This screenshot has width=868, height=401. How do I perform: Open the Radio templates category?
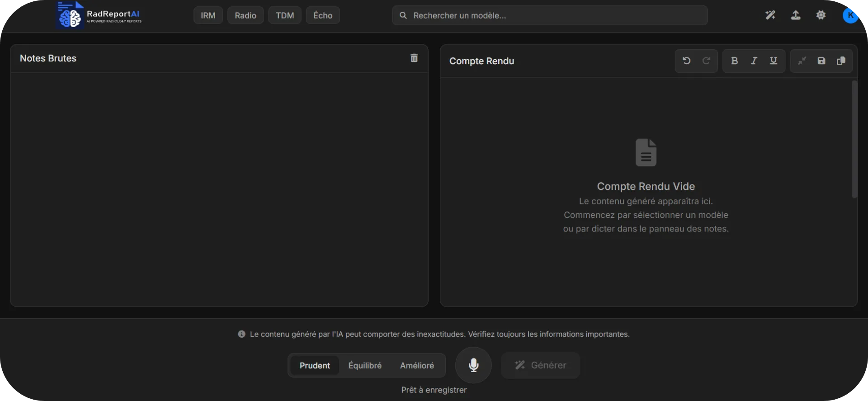(x=245, y=15)
